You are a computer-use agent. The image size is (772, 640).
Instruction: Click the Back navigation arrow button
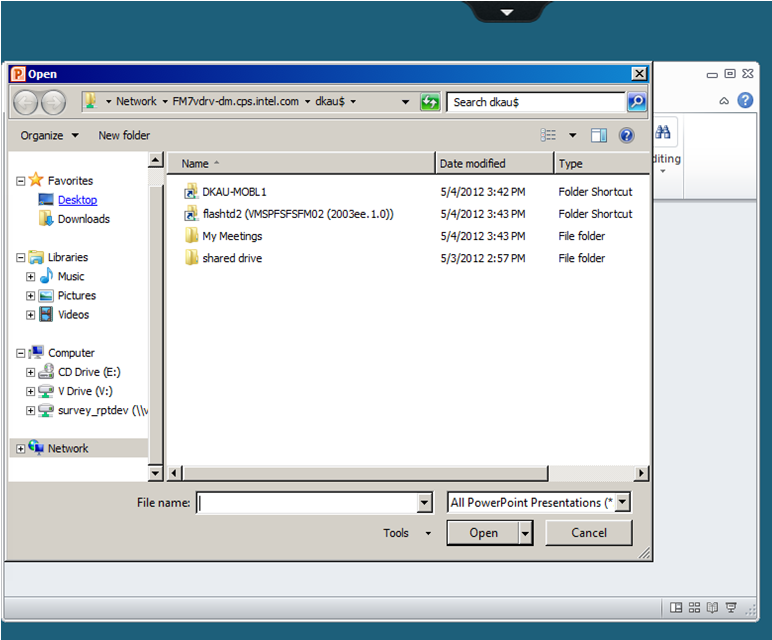coord(26,102)
